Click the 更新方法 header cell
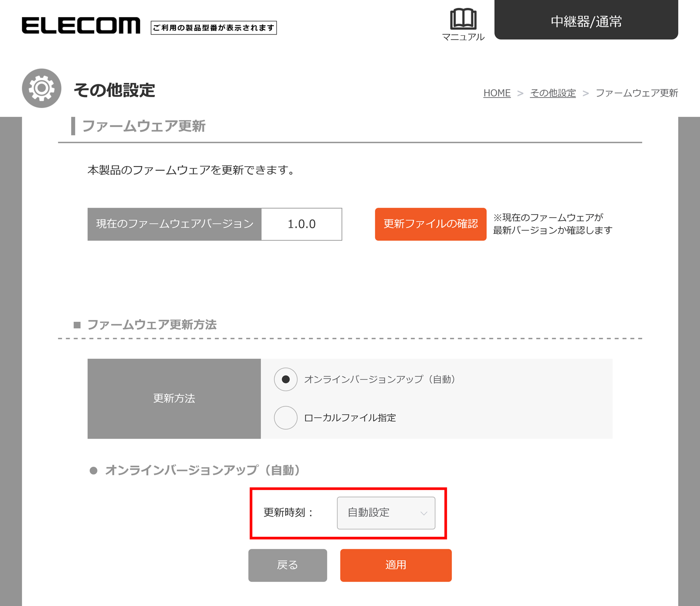The width and height of the screenshot is (700, 606). point(174,399)
